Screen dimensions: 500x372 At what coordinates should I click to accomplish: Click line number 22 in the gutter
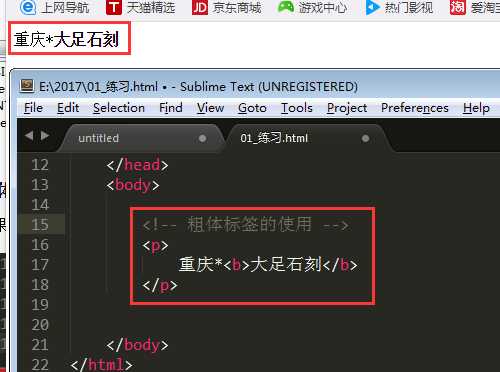40,365
